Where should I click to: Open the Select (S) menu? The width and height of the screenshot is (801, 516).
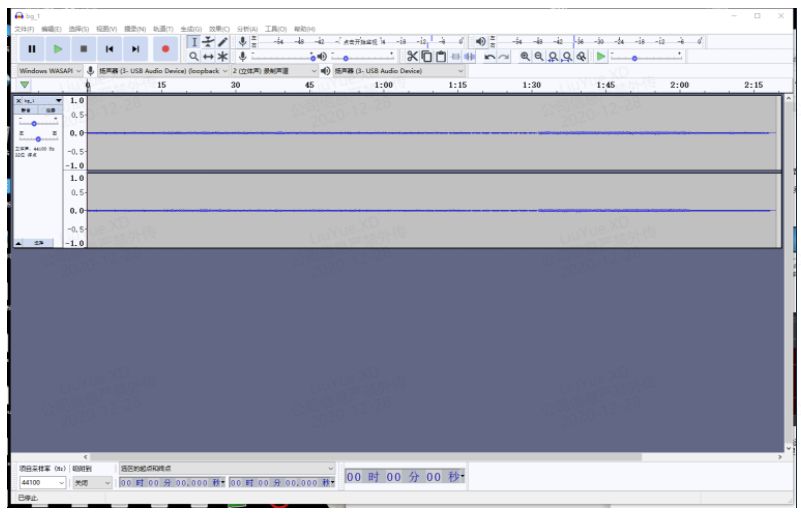tap(79, 29)
